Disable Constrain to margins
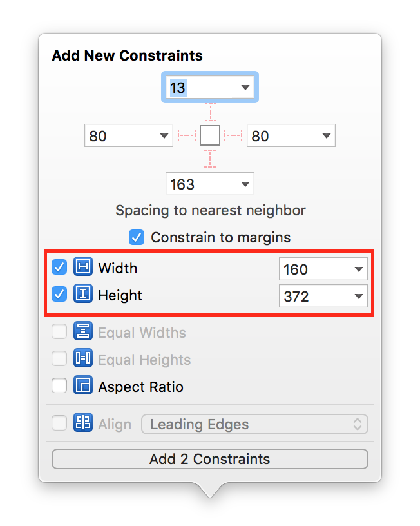 click(x=137, y=237)
